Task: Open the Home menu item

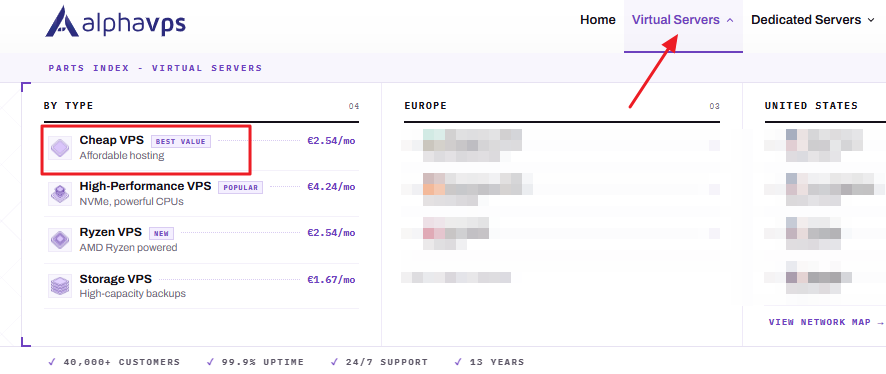Action: 598,20
